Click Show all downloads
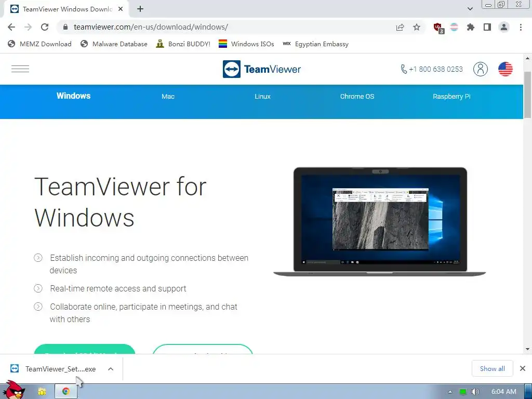 tap(493, 369)
